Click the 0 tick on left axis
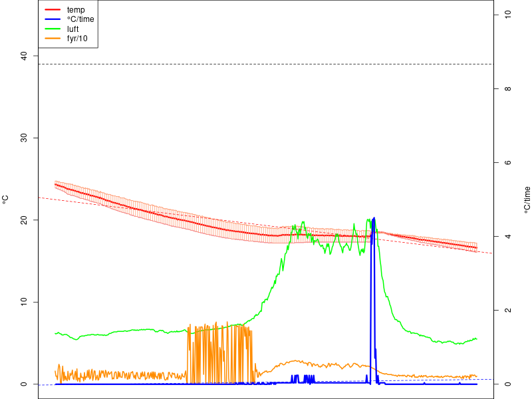 24,384
